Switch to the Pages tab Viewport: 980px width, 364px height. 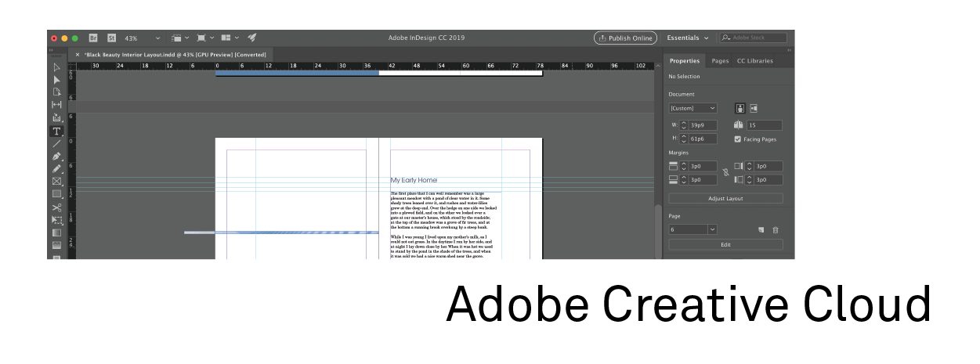(720, 60)
